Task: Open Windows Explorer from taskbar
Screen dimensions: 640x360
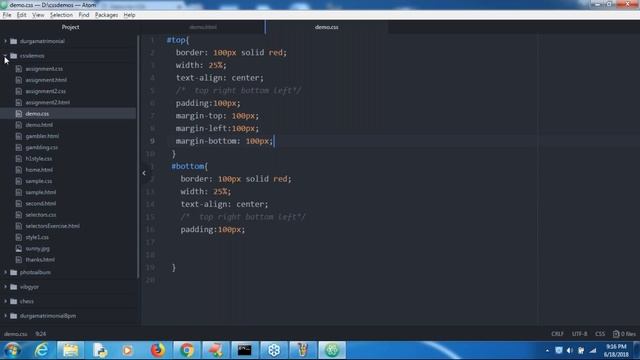Action: click(71, 350)
